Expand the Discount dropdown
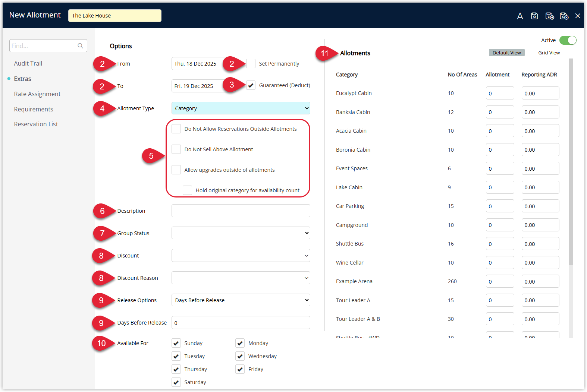This screenshot has width=587, height=392. tap(241, 256)
